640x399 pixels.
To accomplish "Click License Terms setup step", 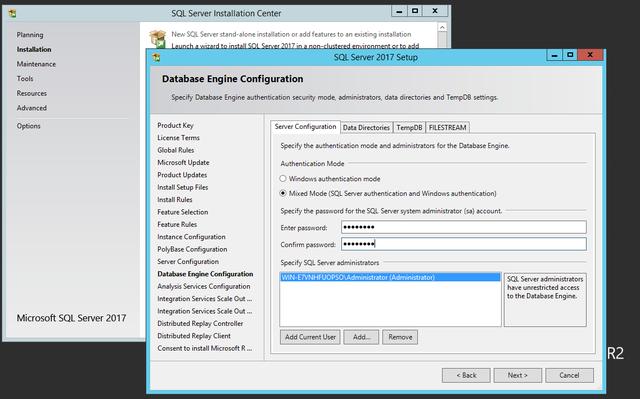I will tap(178, 138).
